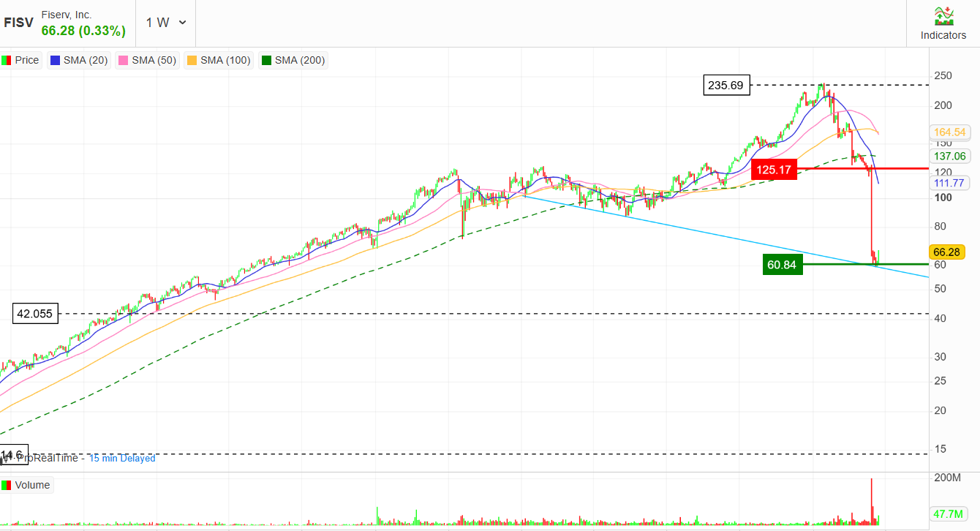980x531 pixels.
Task: Toggle the SMA (100) legend item
Action: [x=219, y=60]
